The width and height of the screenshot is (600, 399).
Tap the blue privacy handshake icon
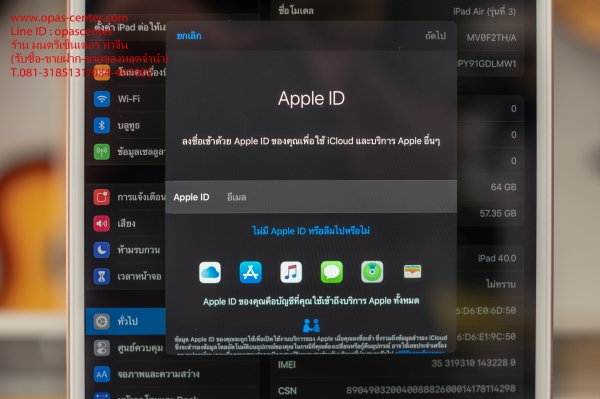pyautogui.click(x=311, y=326)
